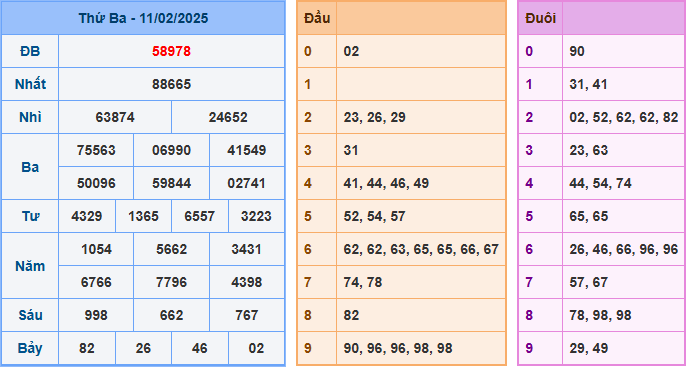Viewport: 687px width, 367px height.
Task: Select second prize number 63874
Action: pos(115,117)
